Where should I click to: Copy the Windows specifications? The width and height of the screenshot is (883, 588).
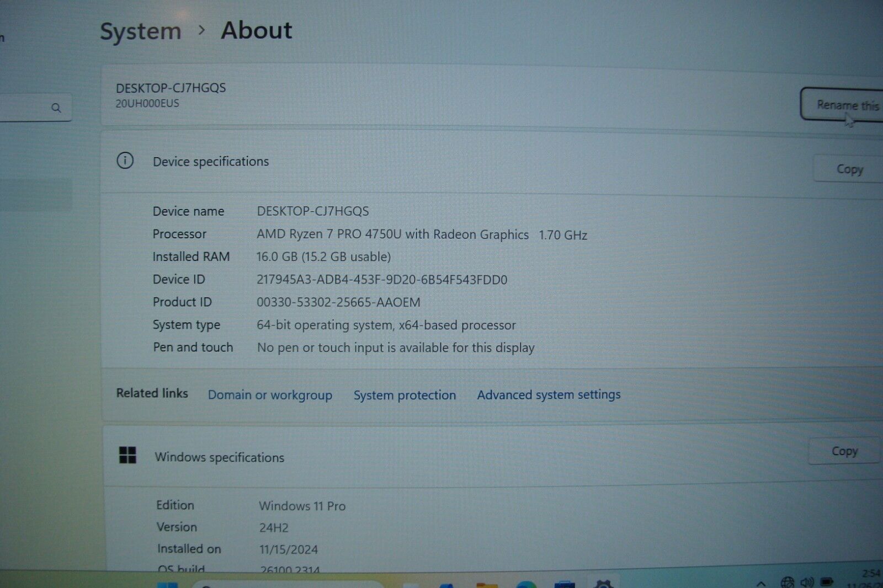(844, 451)
